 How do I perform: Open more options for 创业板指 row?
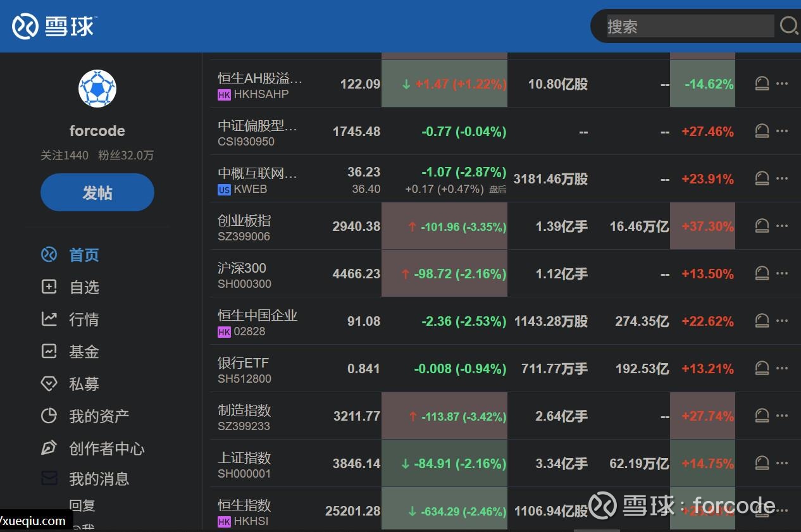[782, 226]
